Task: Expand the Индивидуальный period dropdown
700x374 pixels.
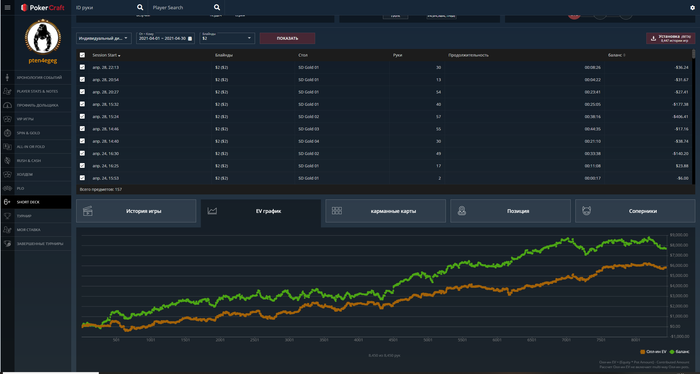Action: 104,38
